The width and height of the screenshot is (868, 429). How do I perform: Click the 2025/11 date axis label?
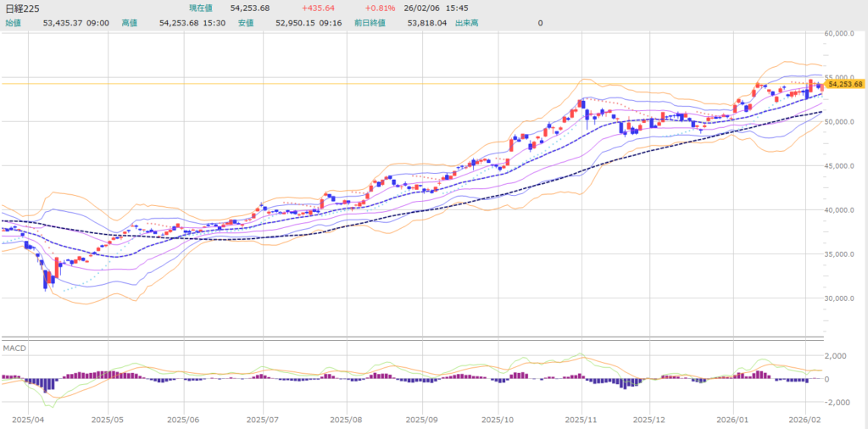point(582,419)
